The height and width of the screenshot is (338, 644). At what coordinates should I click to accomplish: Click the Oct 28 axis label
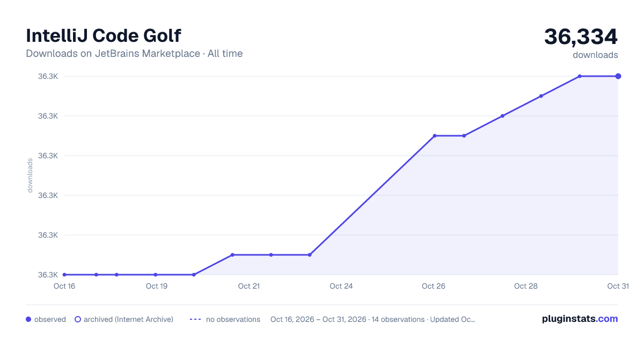[x=526, y=286]
